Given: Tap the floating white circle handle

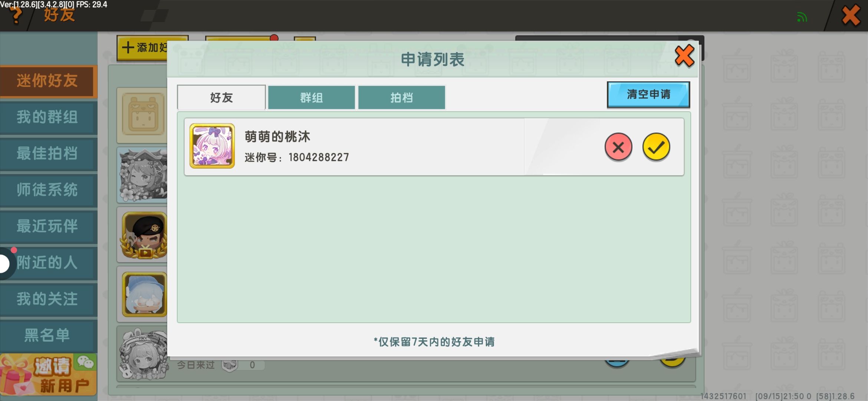Looking at the screenshot, I should click(x=4, y=264).
